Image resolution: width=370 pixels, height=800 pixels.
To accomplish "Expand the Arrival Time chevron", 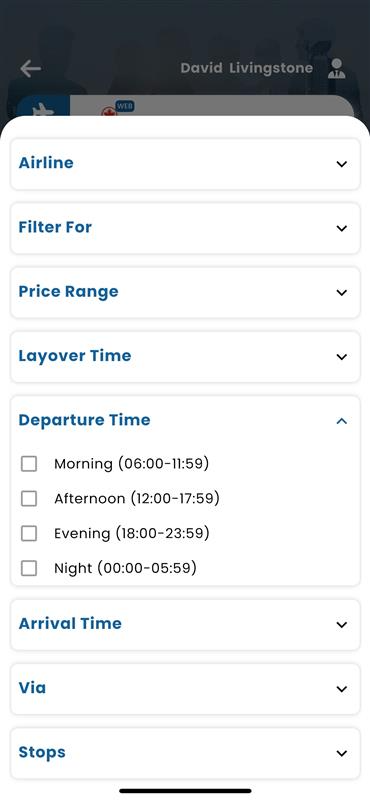I will (341, 624).
